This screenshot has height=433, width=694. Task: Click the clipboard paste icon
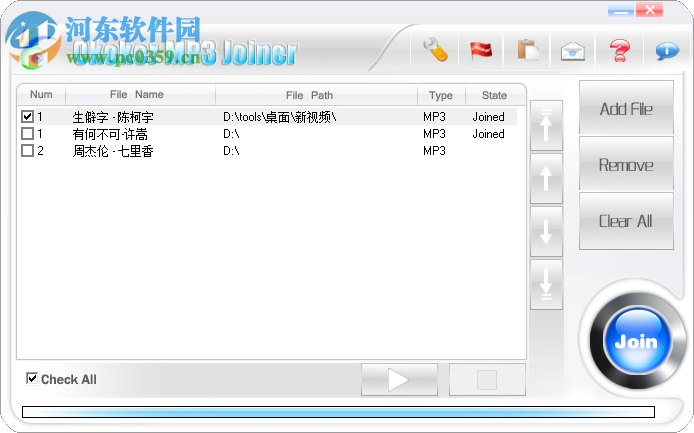(x=528, y=50)
